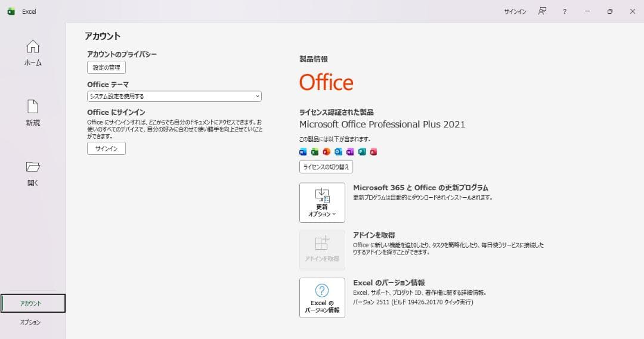
Task: Click the Office logo text
Action: pyautogui.click(x=326, y=82)
